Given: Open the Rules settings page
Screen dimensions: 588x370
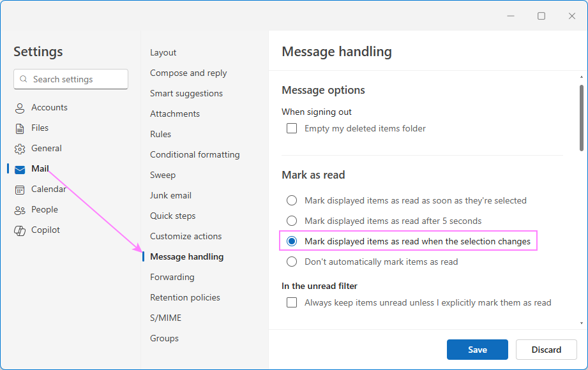Looking at the screenshot, I should (x=161, y=134).
